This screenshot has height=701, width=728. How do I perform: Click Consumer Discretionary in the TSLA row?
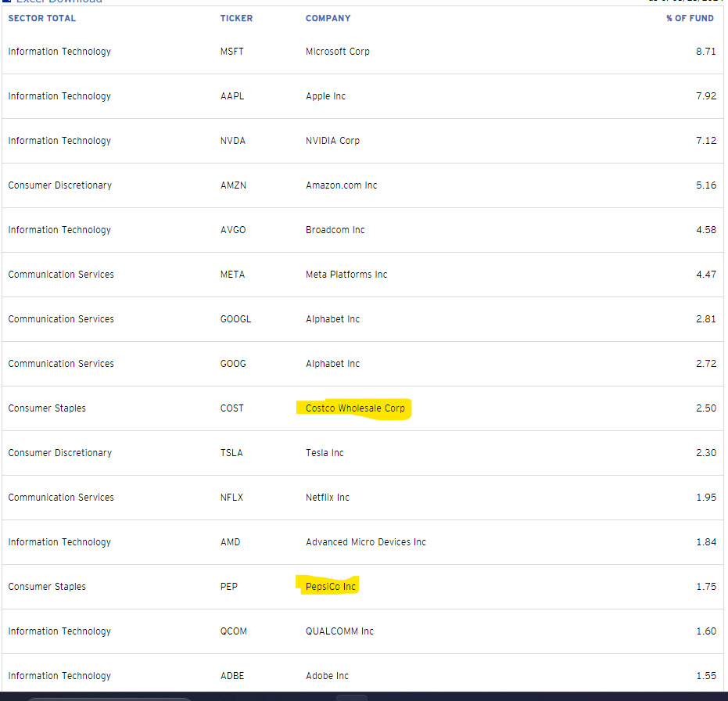tap(60, 453)
